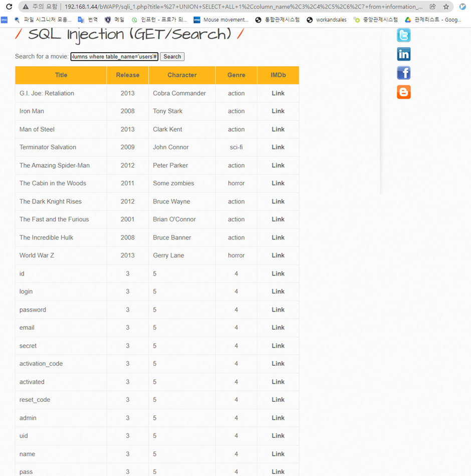Reload the page with the refresh icon
The image size is (471, 476).
(x=9, y=7)
